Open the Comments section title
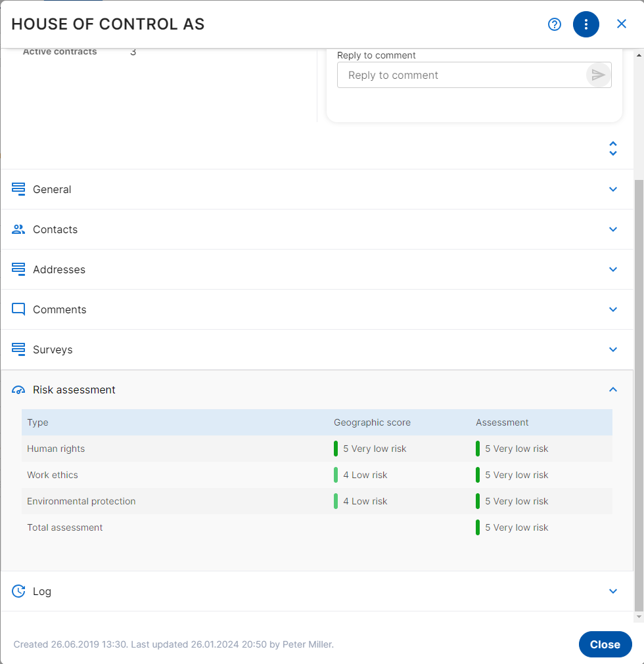Viewport: 644px width, 664px height. pyautogui.click(x=60, y=309)
